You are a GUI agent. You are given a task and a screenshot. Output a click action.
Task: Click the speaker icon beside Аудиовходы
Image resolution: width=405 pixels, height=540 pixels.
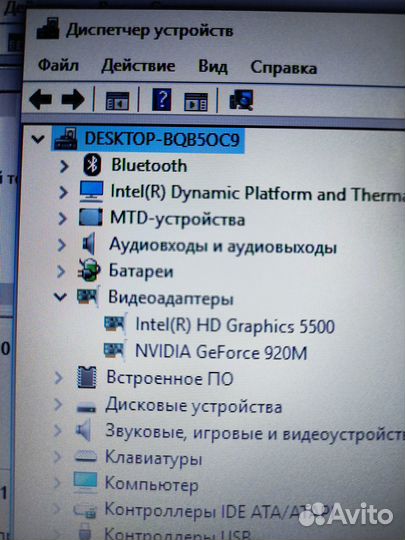click(89, 244)
